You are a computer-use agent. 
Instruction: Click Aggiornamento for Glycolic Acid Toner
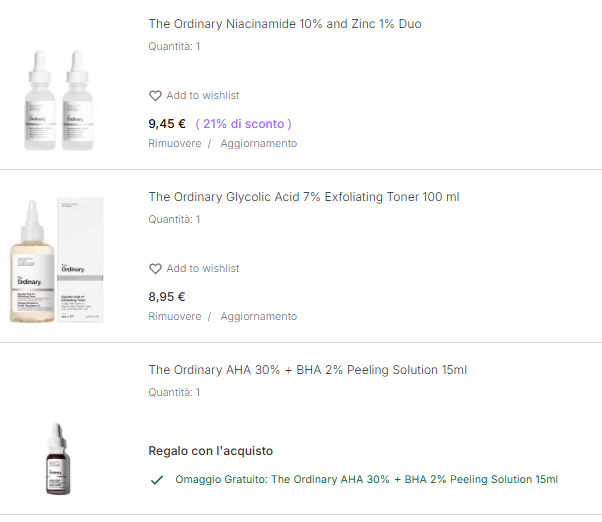258,317
